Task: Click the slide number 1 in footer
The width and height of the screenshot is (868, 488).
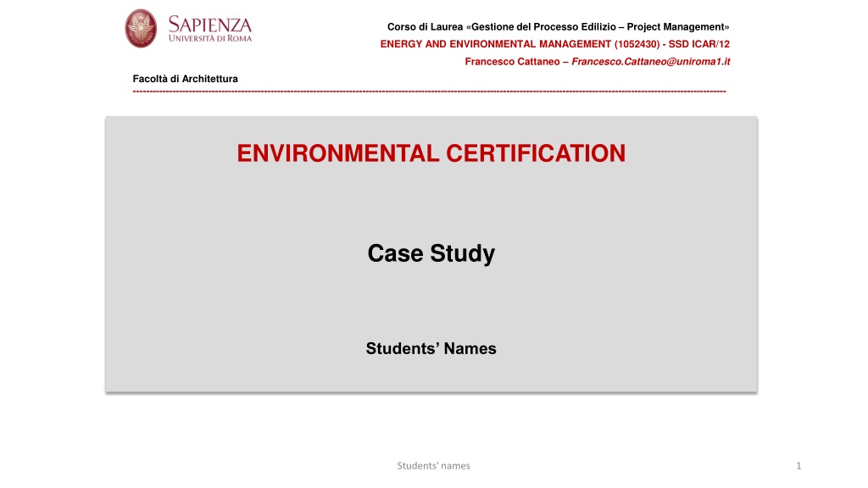Action: pyautogui.click(x=798, y=465)
